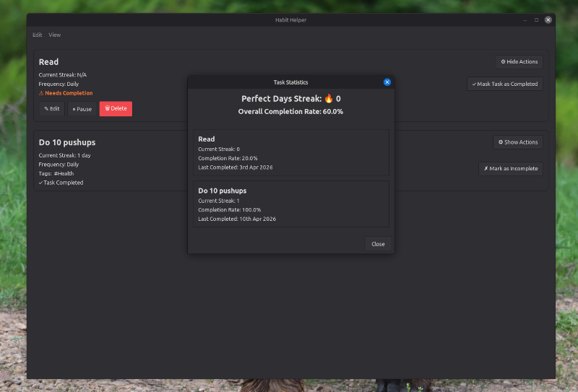This screenshot has width=578, height=392.
Task: Click the warning icon next to Needs Completion
Action: point(41,93)
